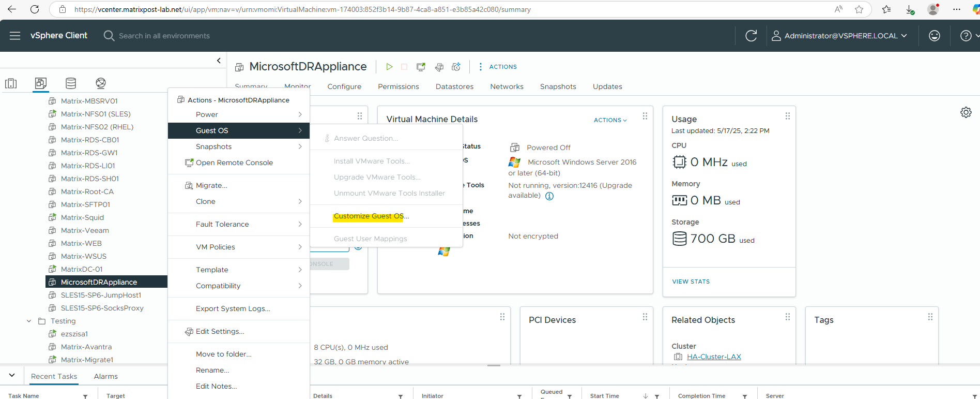
Task: Collapse the navigation sidebar arrow
Action: [219, 61]
